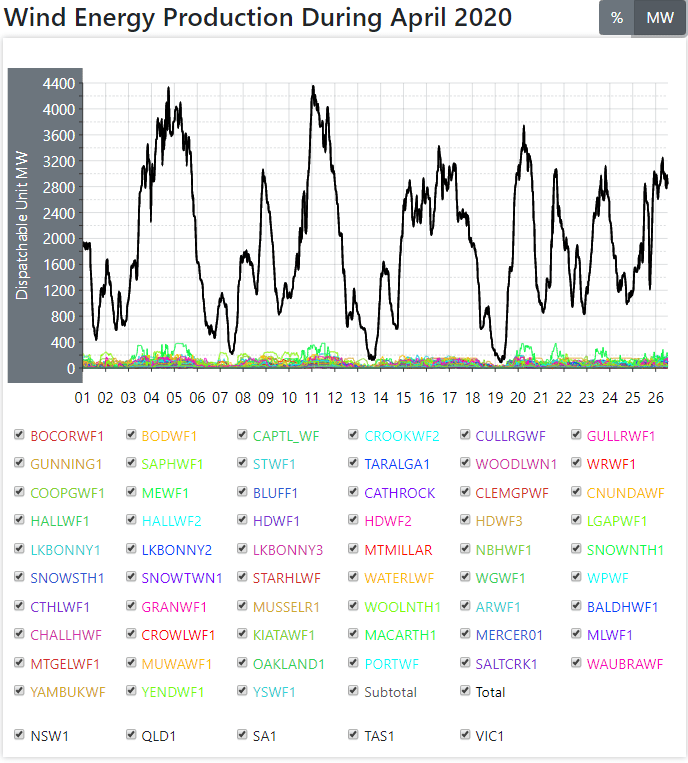This screenshot has width=688, height=763.
Task: Disable the VIC1 region checkbox
Action: click(466, 735)
